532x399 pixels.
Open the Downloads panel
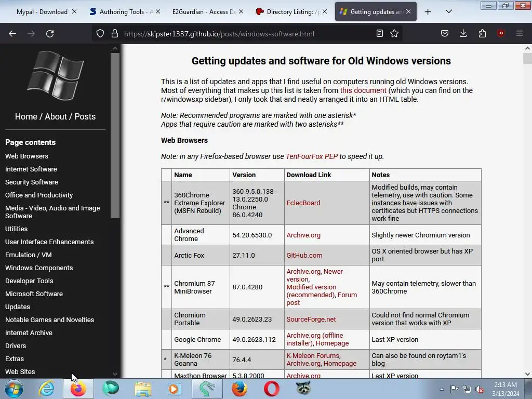463,33
